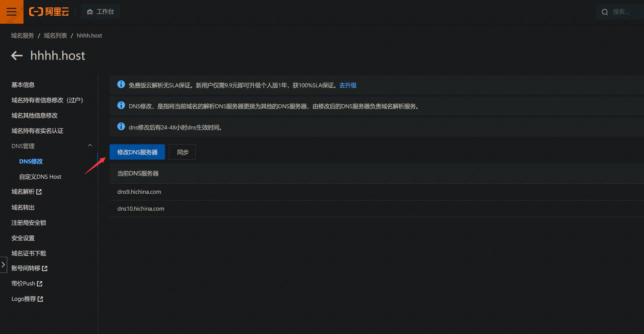Viewport: 644px width, 334px height.
Task: Open 域名证书下载 menu item
Action: coord(29,253)
